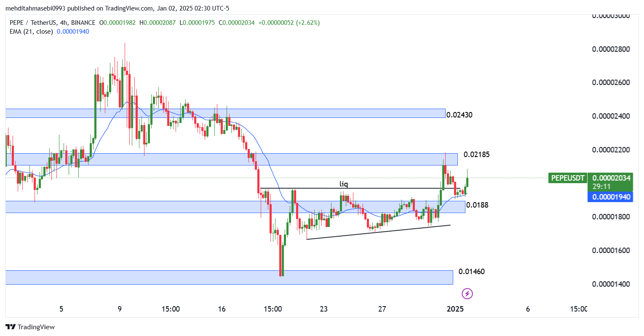Screen dimensions: 644x336
Task: Click the High value H0.00002087
Action: (x=158, y=23)
